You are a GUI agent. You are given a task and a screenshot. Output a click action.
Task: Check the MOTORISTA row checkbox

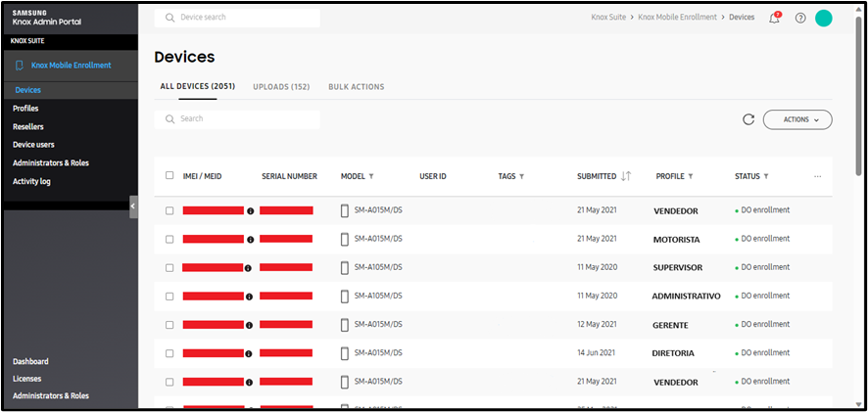pos(169,240)
